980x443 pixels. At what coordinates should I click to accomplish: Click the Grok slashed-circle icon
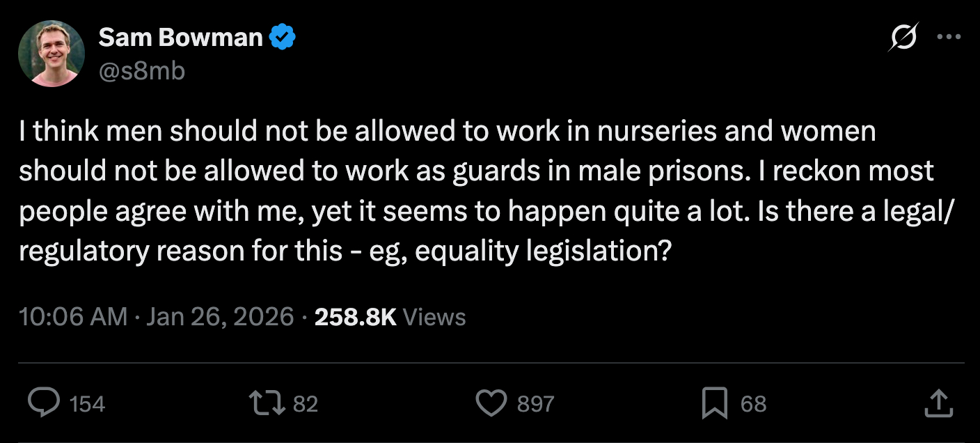903,37
